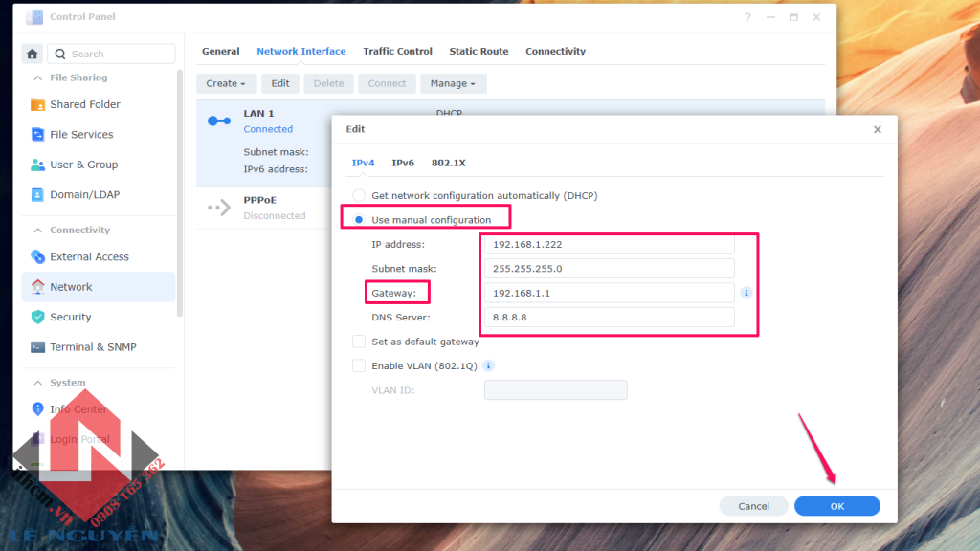The height and width of the screenshot is (551, 980).
Task: Open the Manage dropdown menu
Action: (453, 83)
